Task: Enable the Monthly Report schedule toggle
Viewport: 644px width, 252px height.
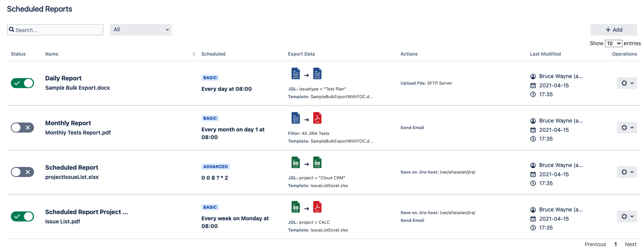Action: (x=22, y=128)
